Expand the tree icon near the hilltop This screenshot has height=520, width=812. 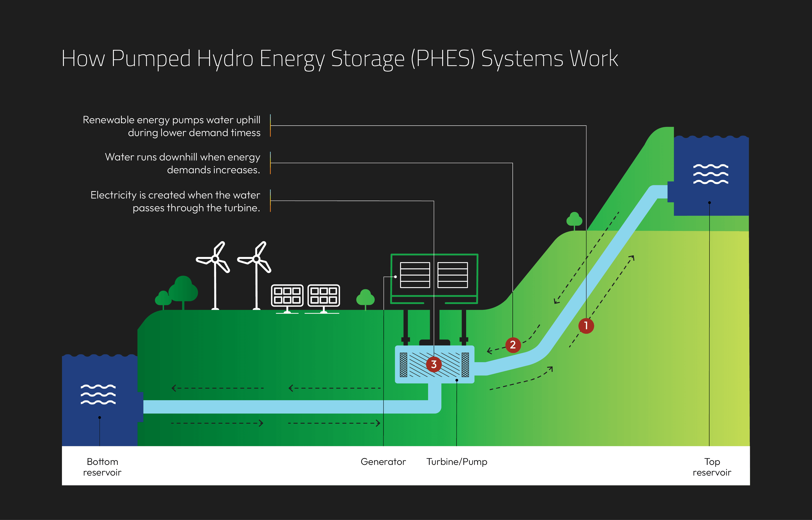(x=575, y=220)
